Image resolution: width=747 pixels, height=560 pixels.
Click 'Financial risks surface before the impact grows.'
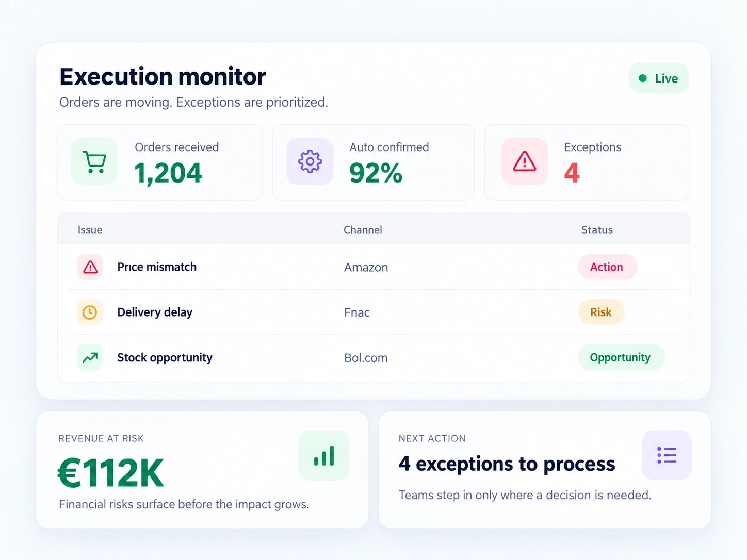click(184, 504)
